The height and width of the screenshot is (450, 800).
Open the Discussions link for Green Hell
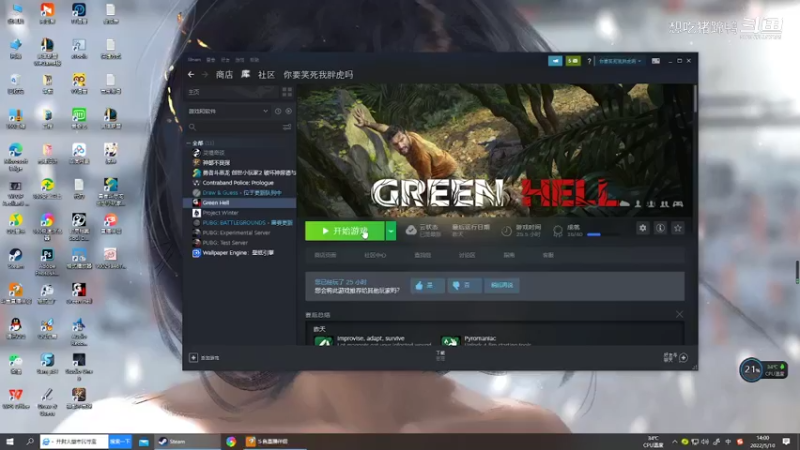[467, 255]
